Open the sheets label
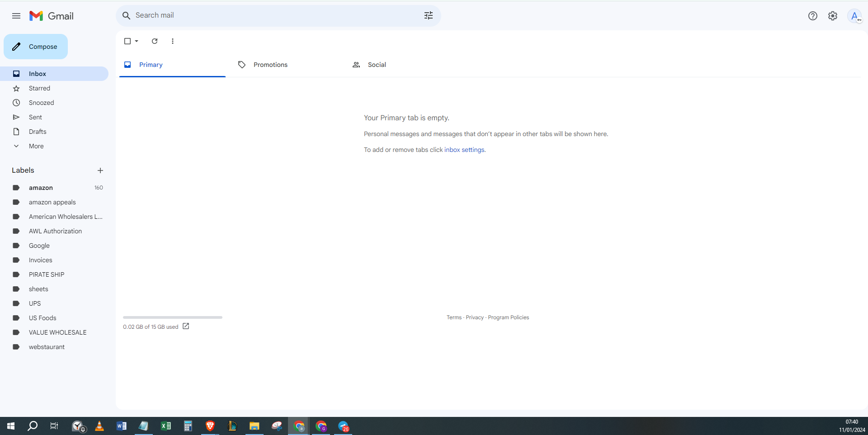Image resolution: width=868 pixels, height=435 pixels. pos(54,289)
